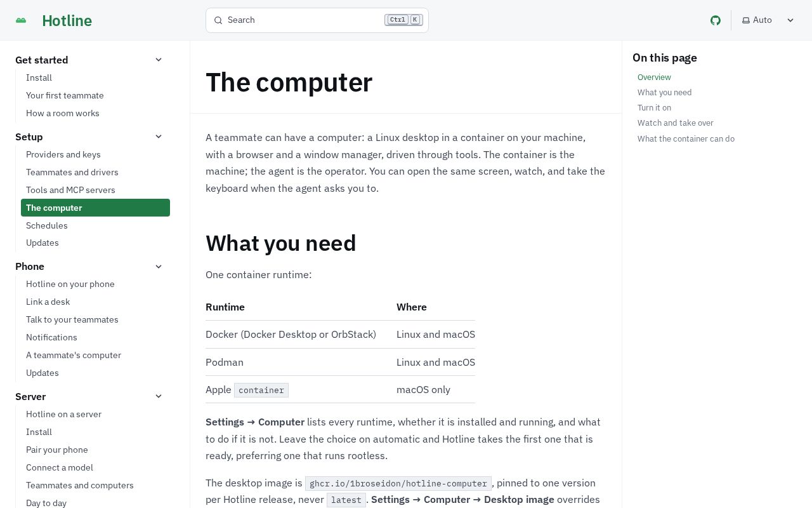Click the Hotline logo icon
This screenshot has width=812, height=508.
coord(21,20)
